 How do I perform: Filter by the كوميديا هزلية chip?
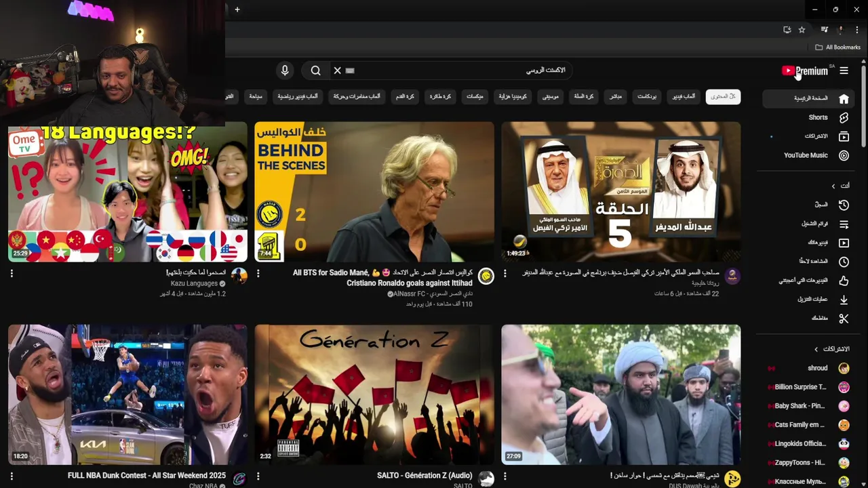click(x=513, y=97)
